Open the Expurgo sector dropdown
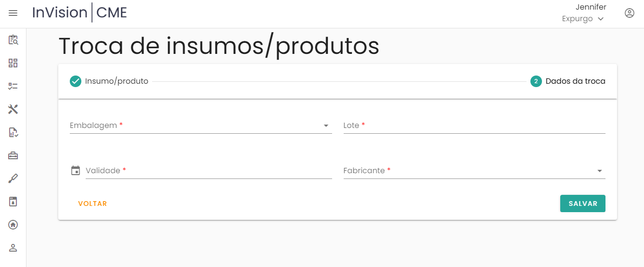644x267 pixels. tap(583, 19)
